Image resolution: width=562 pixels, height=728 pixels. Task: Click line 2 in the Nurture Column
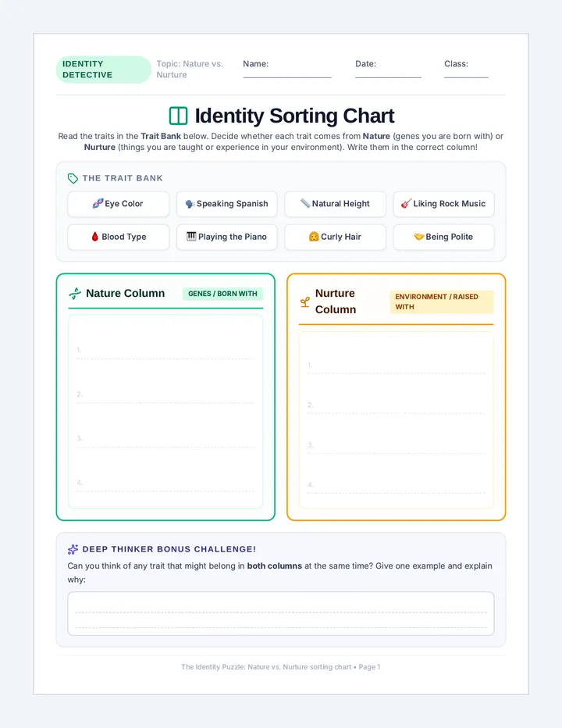397,405
